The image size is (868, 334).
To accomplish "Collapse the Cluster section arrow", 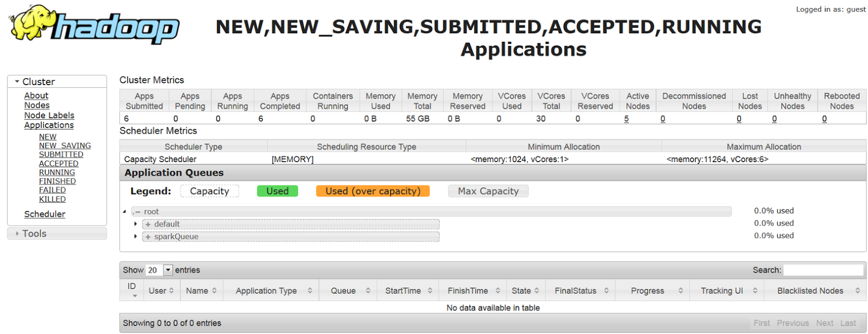I will point(17,82).
